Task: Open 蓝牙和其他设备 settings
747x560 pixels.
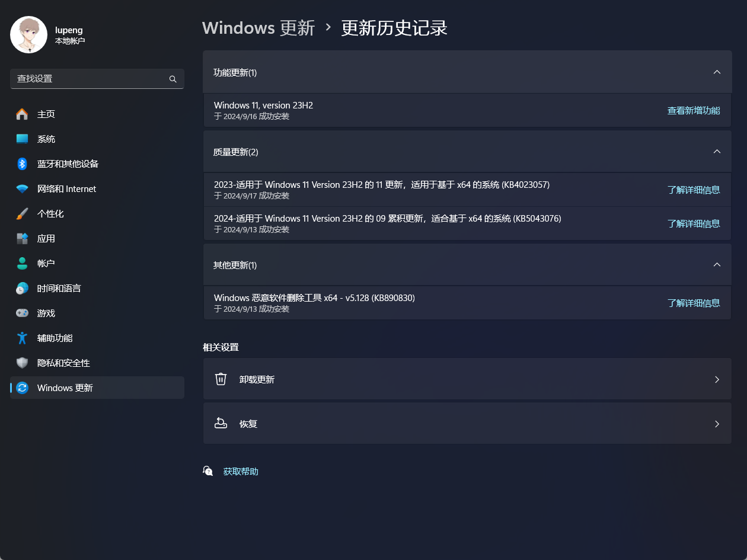Action: [x=97, y=164]
